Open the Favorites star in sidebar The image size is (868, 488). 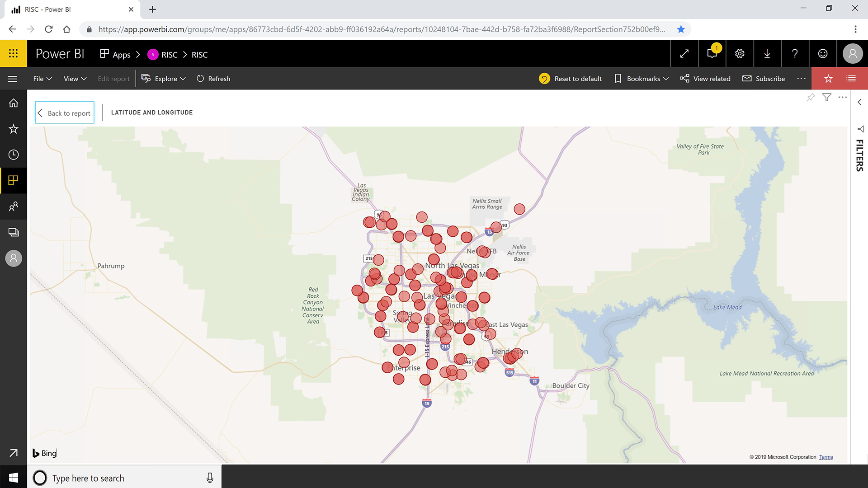[x=13, y=129]
